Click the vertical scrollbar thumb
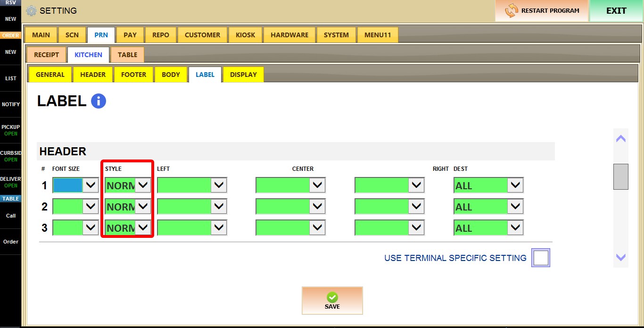 click(621, 177)
